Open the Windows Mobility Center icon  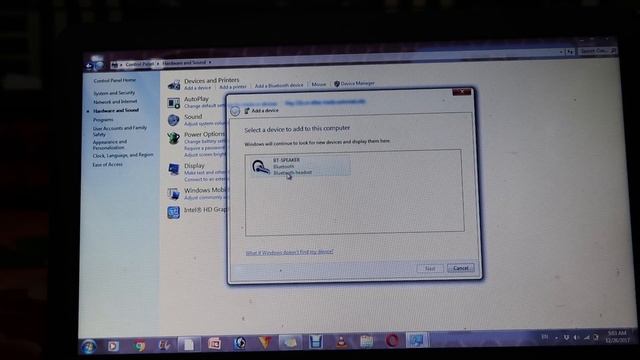(x=174, y=193)
